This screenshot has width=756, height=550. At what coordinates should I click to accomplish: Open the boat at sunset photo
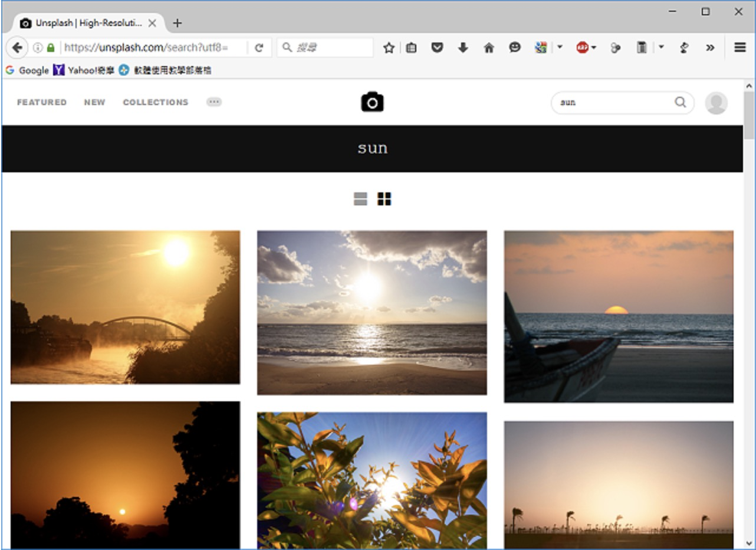pos(619,316)
